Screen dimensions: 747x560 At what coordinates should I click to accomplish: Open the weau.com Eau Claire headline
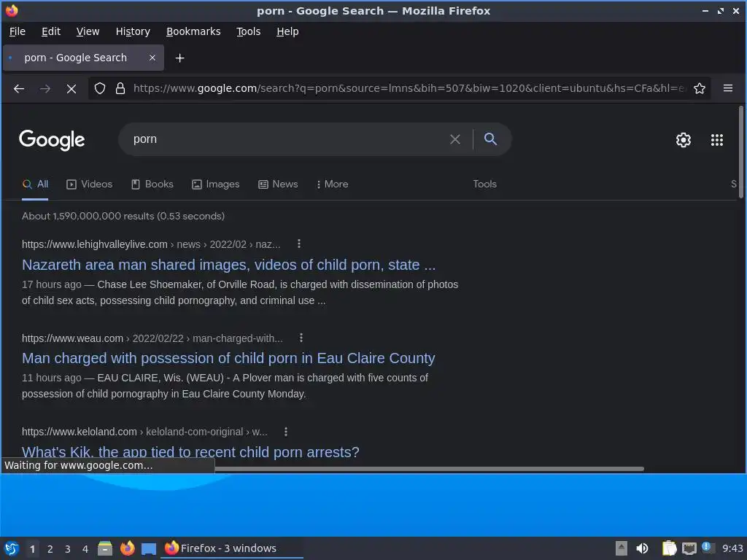pos(228,358)
